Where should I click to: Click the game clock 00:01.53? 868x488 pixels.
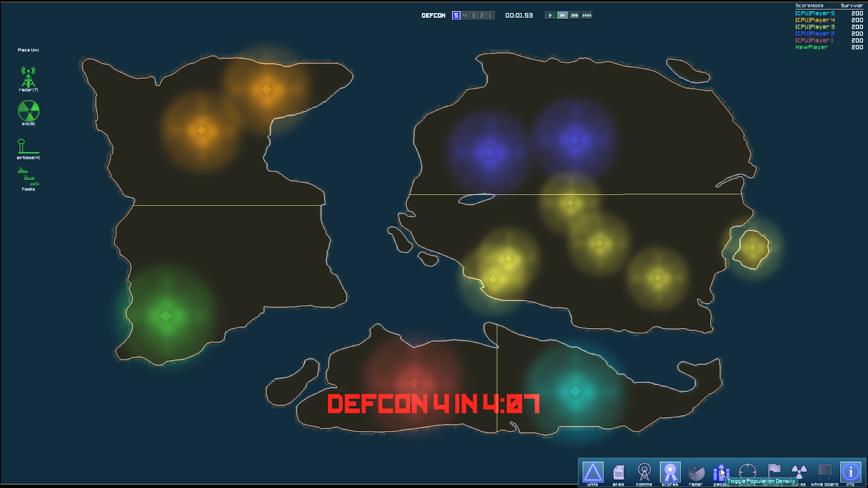tap(519, 15)
